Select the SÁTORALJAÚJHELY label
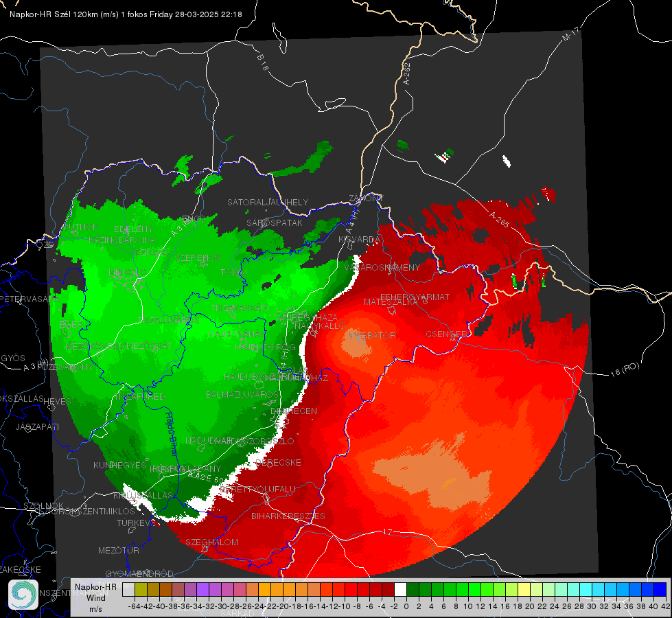This screenshot has width=672, height=618. click(268, 202)
